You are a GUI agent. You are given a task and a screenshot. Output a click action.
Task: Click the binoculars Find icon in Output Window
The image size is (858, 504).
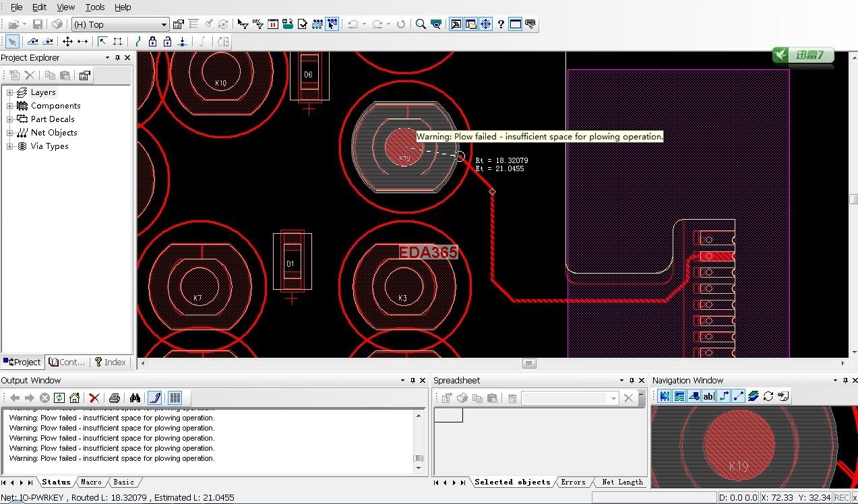click(x=135, y=398)
